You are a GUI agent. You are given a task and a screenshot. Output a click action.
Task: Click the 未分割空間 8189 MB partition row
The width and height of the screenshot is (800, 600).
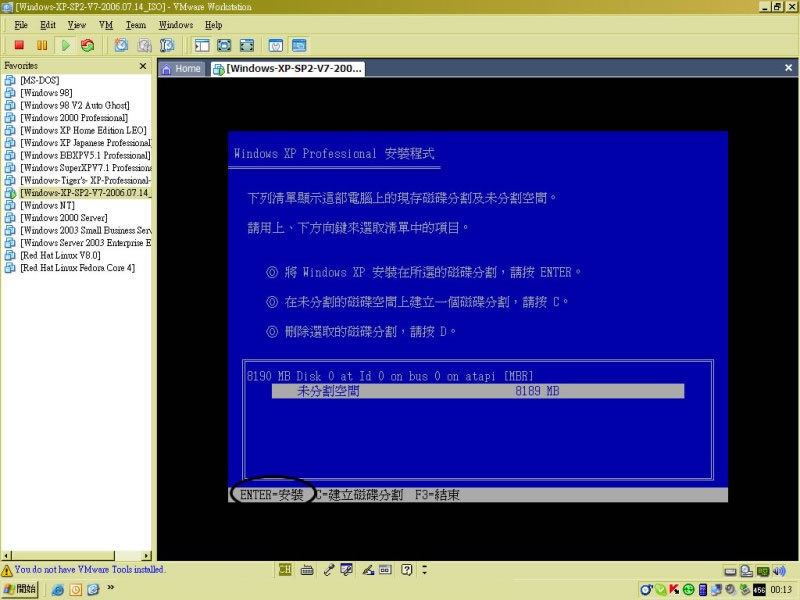pos(478,391)
